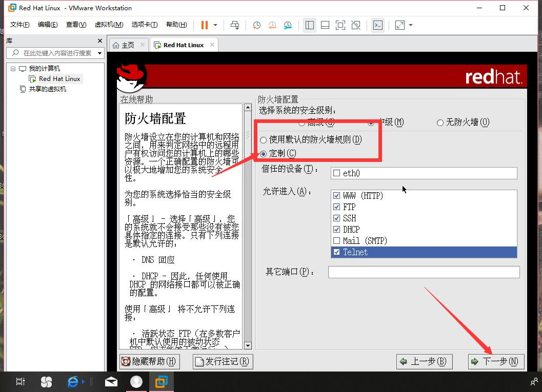Select 我的计算机 in the library tree
This screenshot has width=542, height=392.
(x=44, y=68)
